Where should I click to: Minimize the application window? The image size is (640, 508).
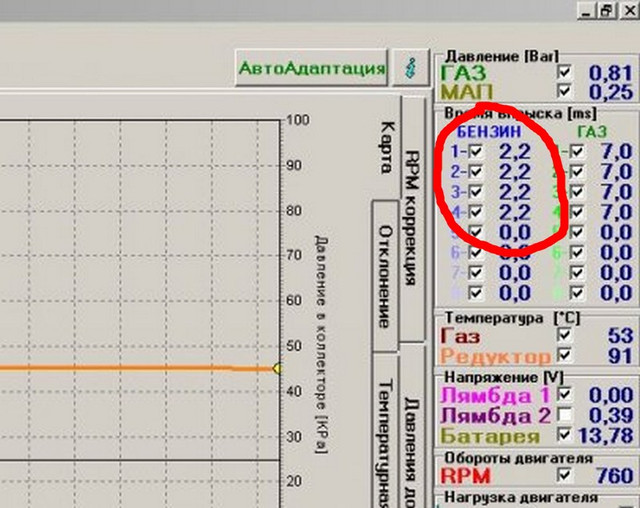click(587, 9)
